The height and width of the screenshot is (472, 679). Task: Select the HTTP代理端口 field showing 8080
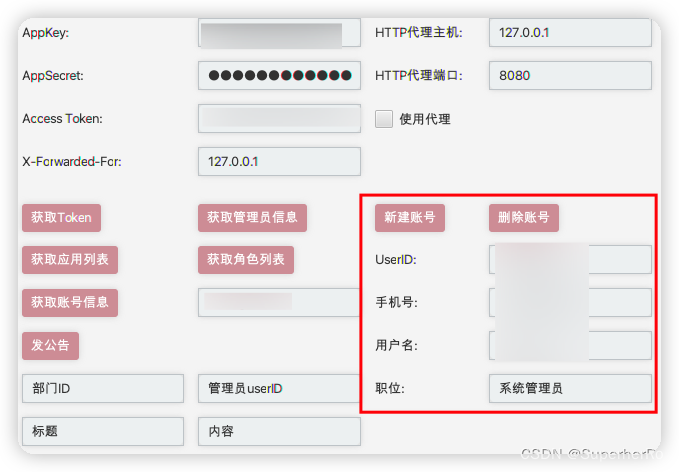tap(570, 75)
